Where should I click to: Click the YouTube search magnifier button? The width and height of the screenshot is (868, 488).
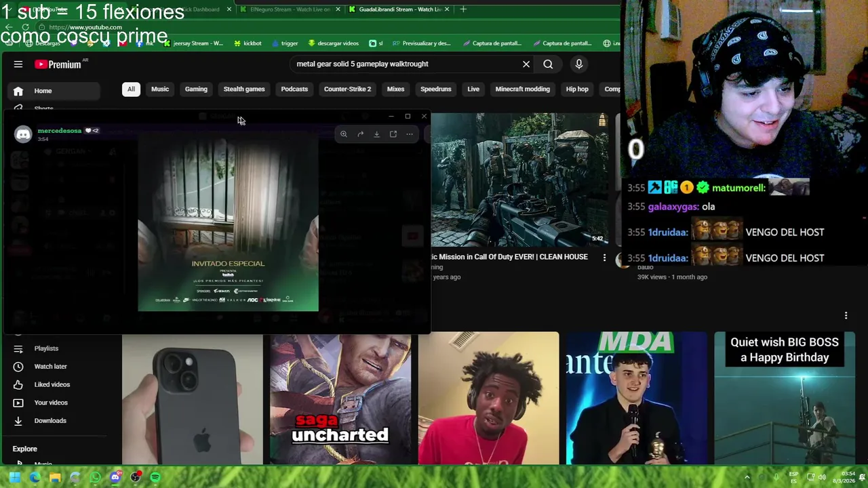[x=548, y=64]
